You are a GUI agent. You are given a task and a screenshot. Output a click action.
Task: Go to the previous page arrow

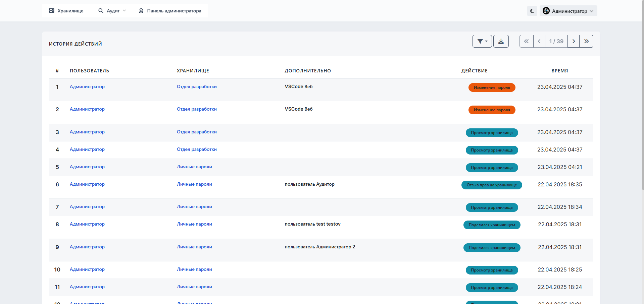coord(539,41)
